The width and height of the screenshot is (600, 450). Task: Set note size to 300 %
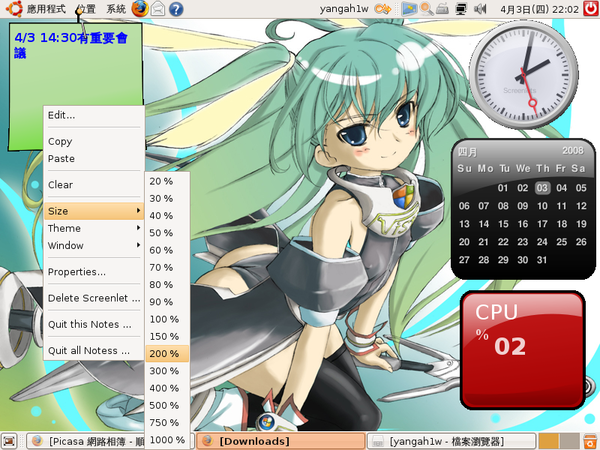[x=167, y=371]
